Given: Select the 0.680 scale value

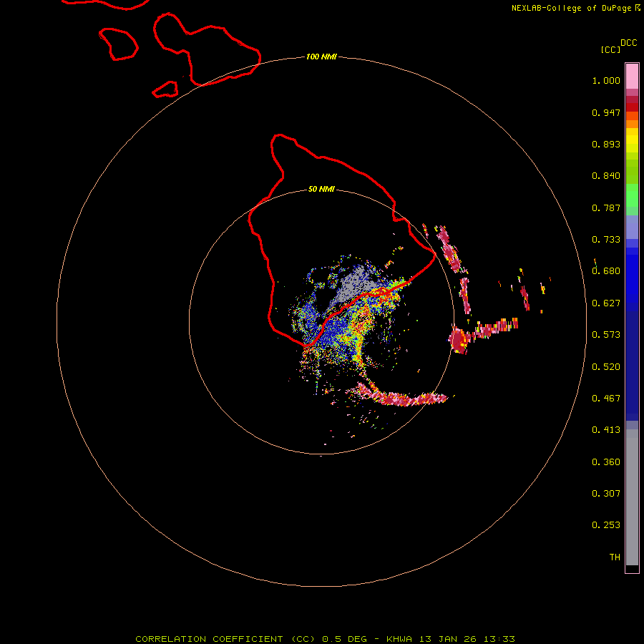Looking at the screenshot, I should (606, 271).
